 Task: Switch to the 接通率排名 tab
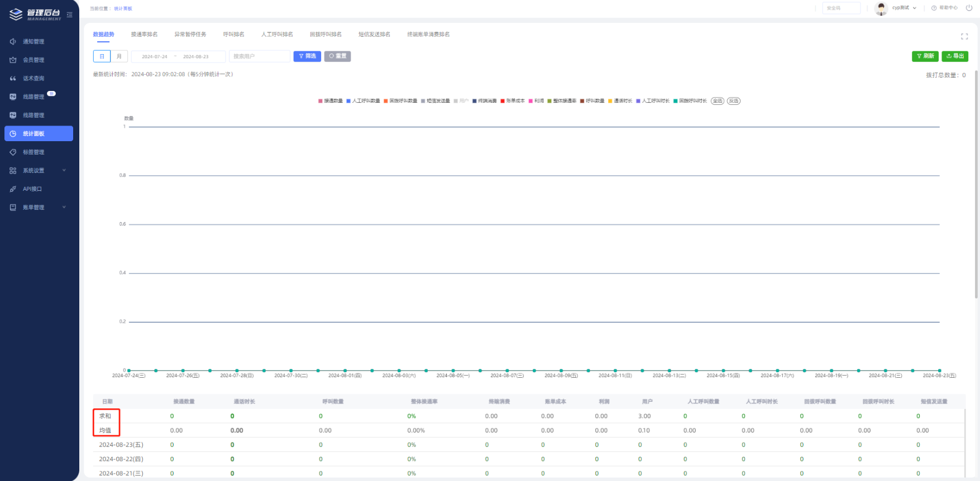click(x=144, y=35)
